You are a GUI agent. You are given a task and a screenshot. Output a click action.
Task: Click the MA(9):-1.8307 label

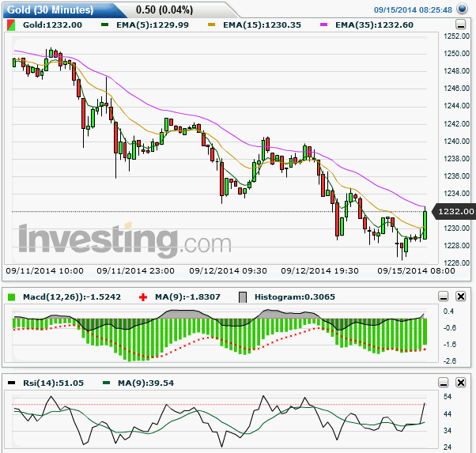[187, 297]
